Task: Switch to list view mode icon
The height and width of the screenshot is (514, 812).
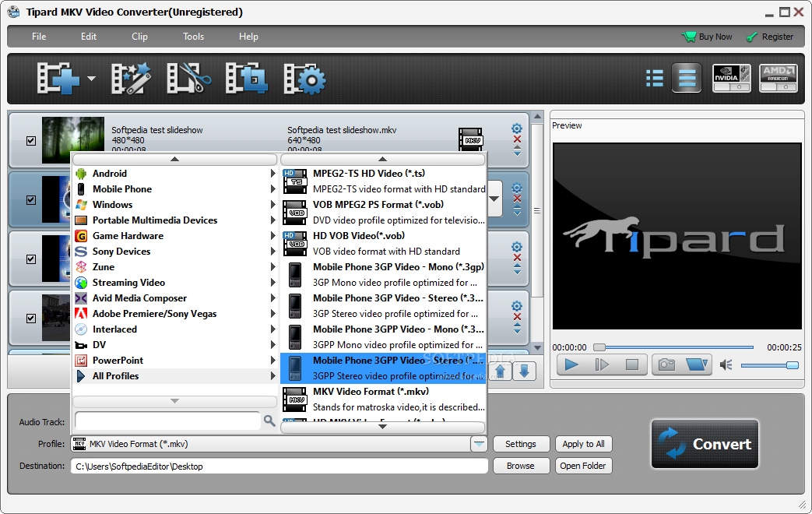Action: coord(655,78)
